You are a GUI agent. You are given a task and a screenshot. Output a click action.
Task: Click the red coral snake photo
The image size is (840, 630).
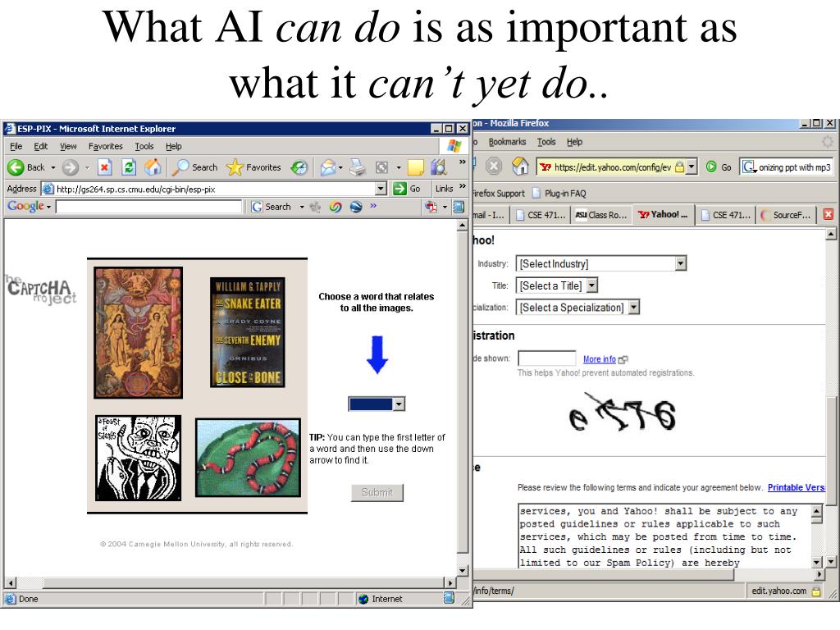click(248, 458)
